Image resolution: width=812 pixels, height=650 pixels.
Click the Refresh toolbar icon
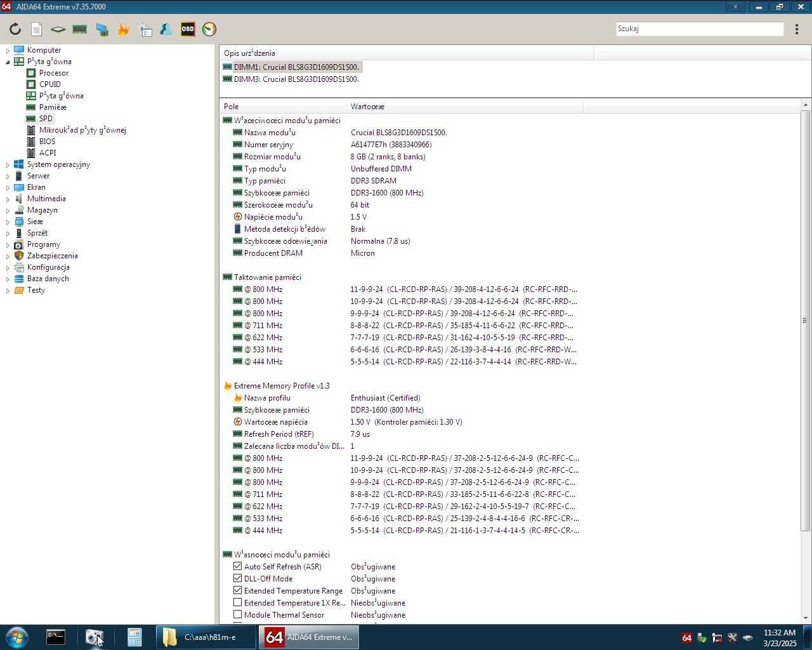click(15, 29)
